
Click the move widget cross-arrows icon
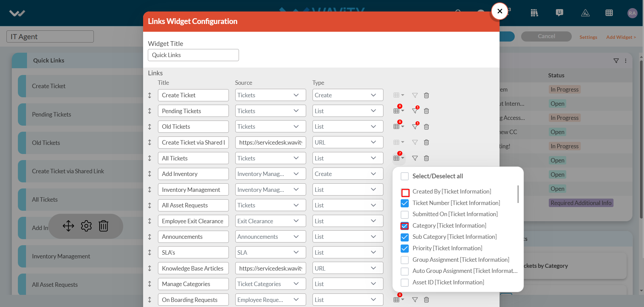coord(68,226)
